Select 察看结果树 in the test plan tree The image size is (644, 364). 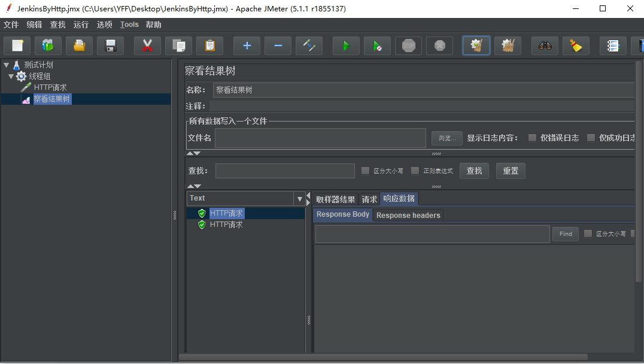[x=52, y=99]
